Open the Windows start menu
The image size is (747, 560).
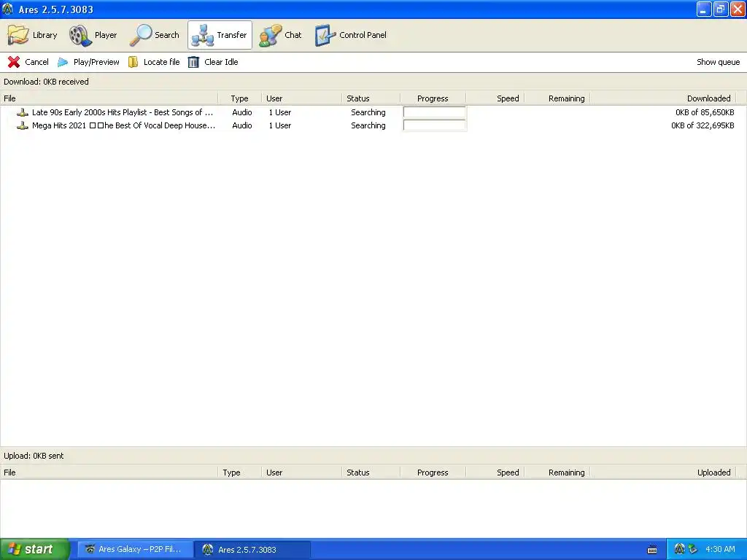pyautogui.click(x=35, y=549)
